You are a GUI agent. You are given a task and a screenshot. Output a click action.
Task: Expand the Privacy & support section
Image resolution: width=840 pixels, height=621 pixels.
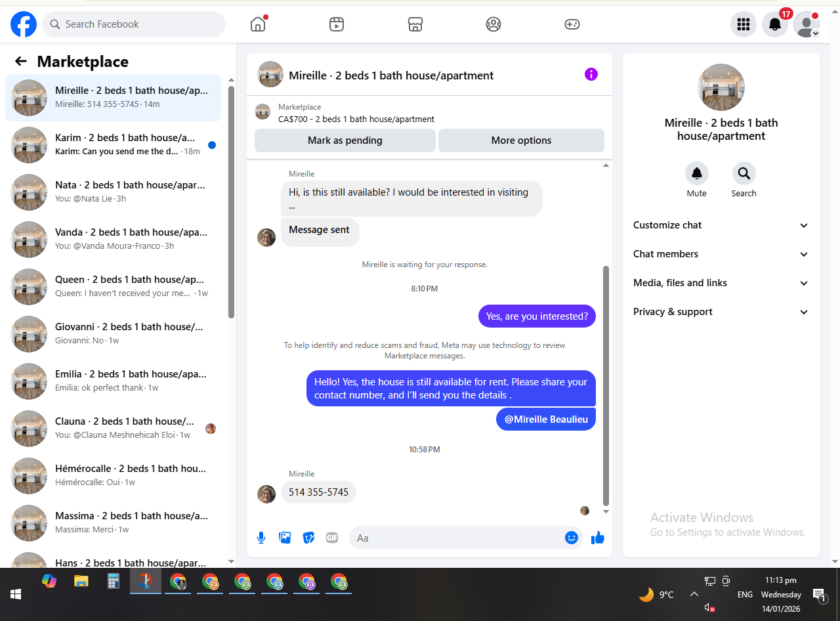click(x=721, y=312)
